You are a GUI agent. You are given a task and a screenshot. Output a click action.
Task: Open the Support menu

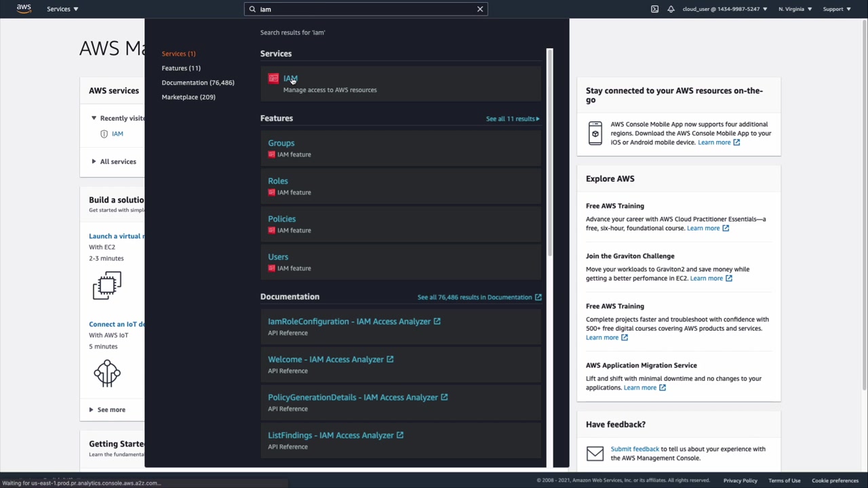pyautogui.click(x=837, y=9)
